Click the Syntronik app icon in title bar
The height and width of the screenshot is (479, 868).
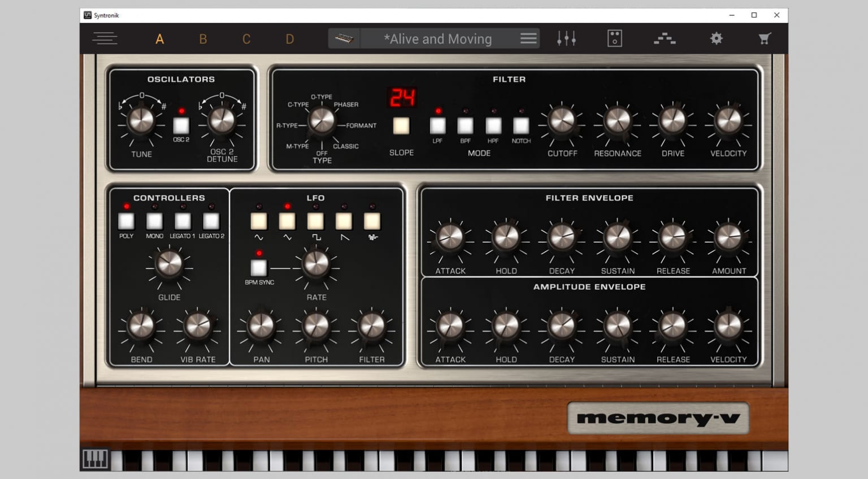pyautogui.click(x=88, y=15)
